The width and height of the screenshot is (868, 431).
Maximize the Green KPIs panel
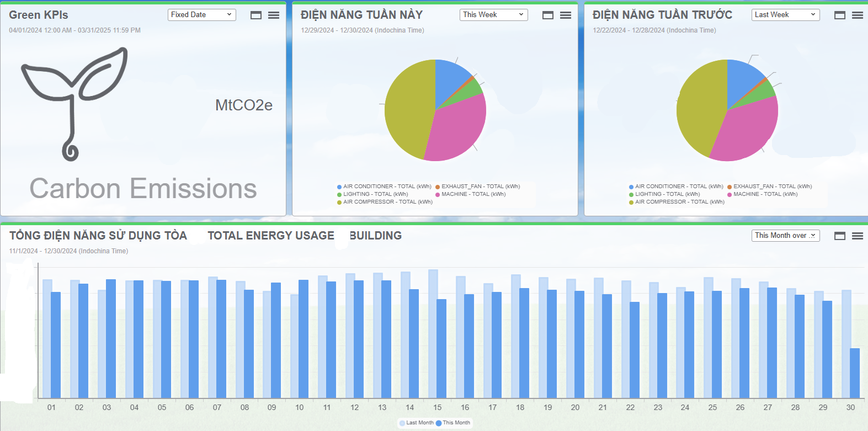(256, 15)
